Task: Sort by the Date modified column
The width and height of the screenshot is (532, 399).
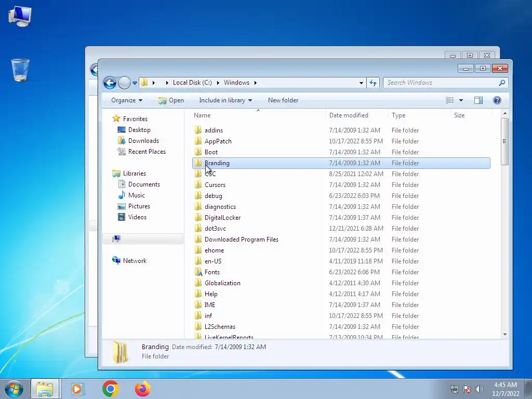Action: click(x=349, y=115)
